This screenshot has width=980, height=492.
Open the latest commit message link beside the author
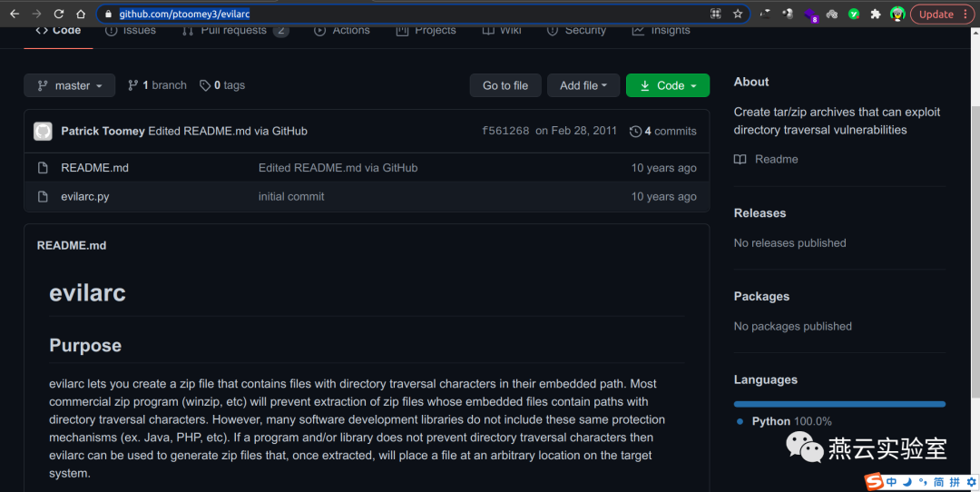click(x=228, y=132)
